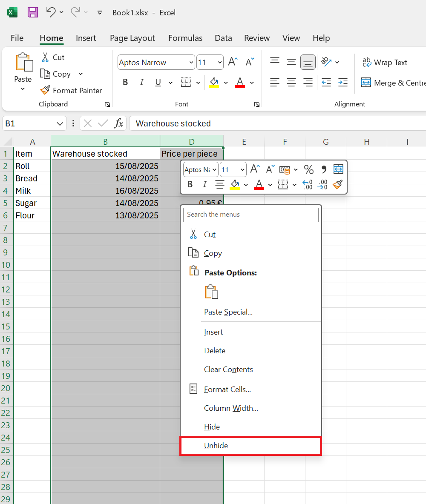Click Format Painter brush on mini toolbar

pyautogui.click(x=337, y=184)
